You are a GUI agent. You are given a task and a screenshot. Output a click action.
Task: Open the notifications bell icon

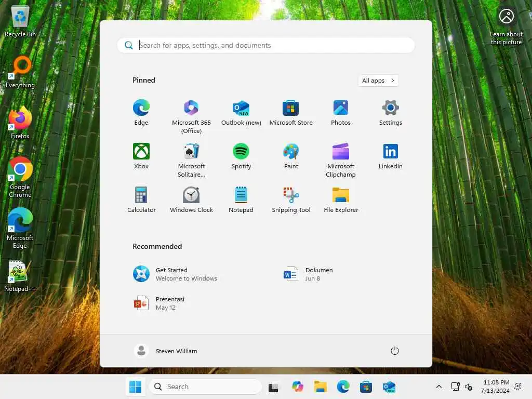point(518,387)
